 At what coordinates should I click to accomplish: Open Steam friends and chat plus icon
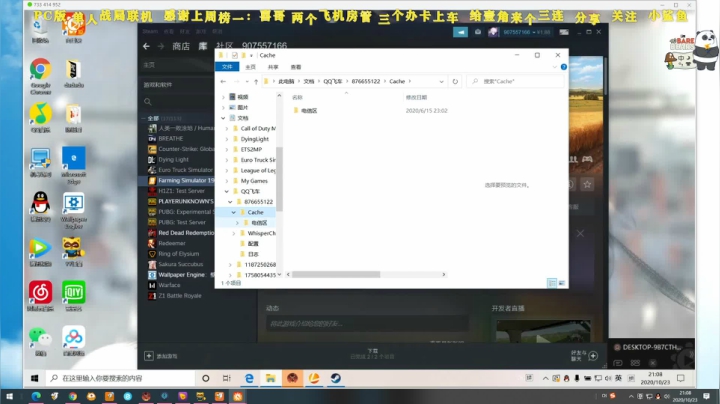tap(593, 356)
